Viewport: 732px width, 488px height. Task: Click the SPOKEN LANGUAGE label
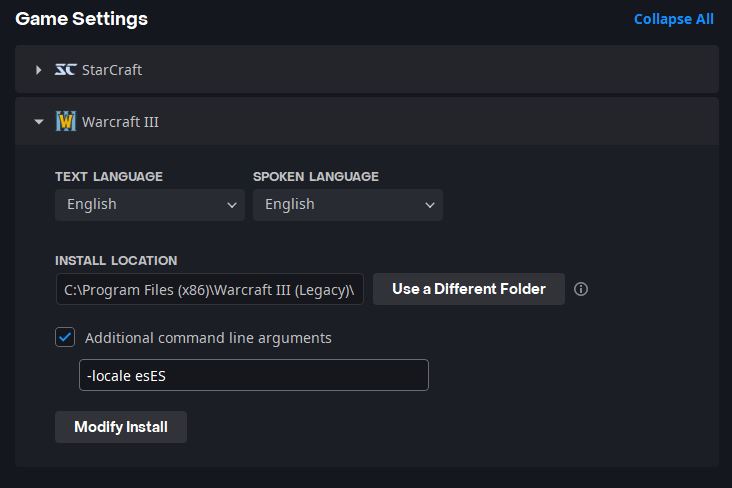pos(316,177)
